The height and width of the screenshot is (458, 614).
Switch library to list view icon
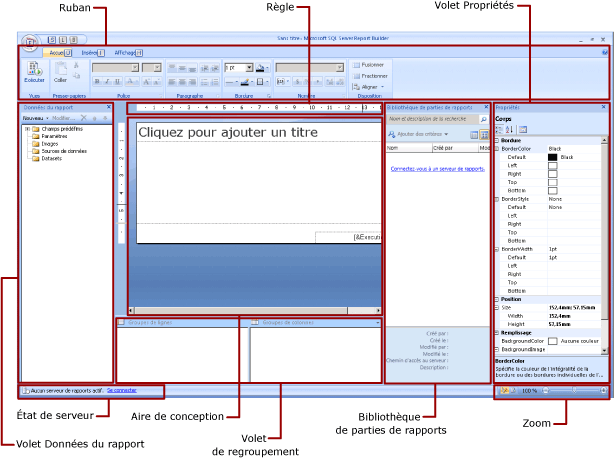(474, 135)
